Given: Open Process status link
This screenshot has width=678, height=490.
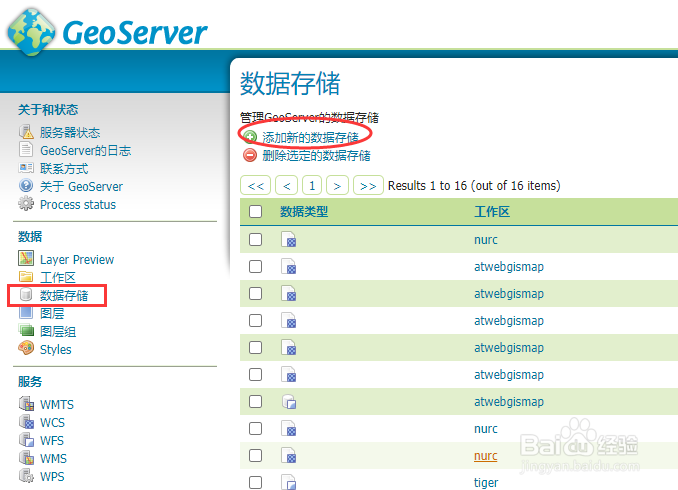Looking at the screenshot, I should tap(78, 205).
